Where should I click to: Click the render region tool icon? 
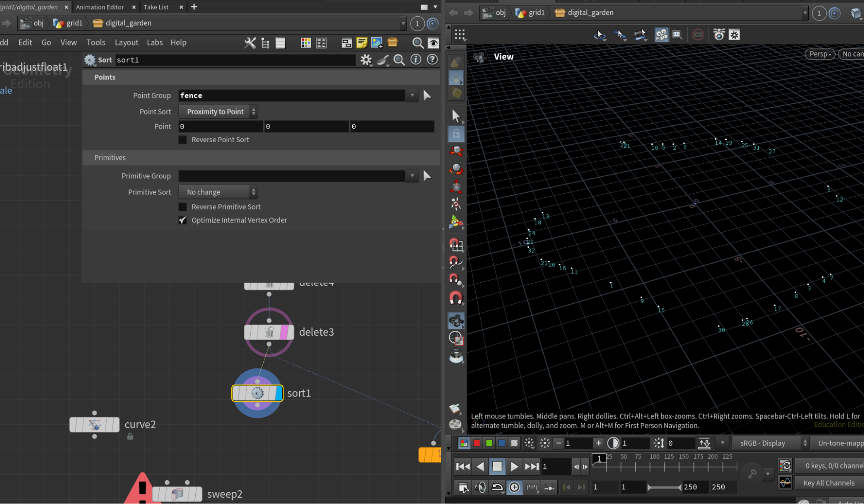(456, 338)
